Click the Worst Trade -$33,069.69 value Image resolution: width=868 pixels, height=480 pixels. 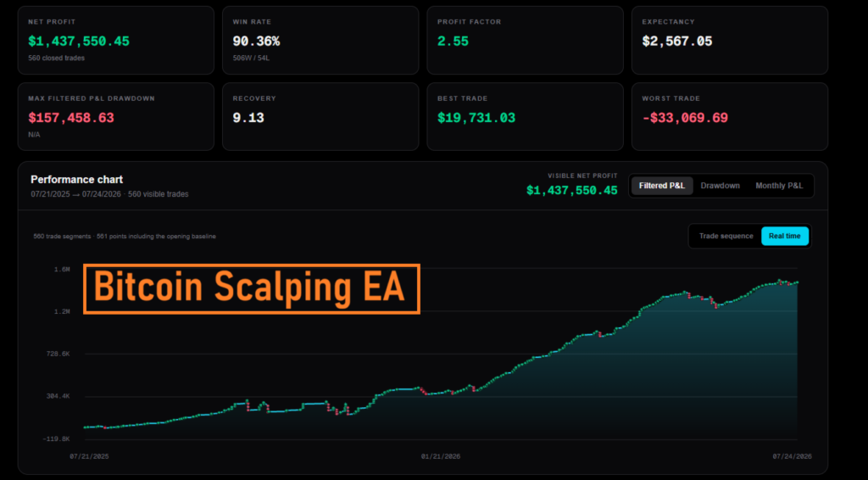tap(685, 117)
